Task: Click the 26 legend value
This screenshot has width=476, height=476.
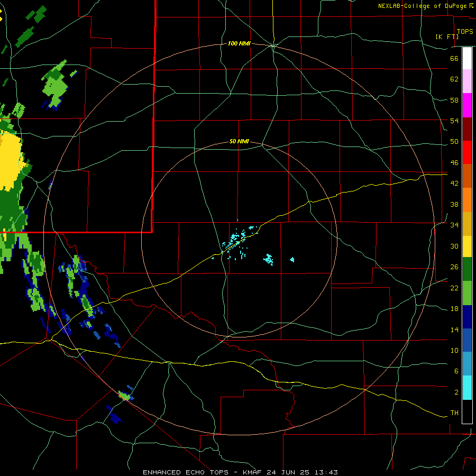Action: [x=454, y=267]
